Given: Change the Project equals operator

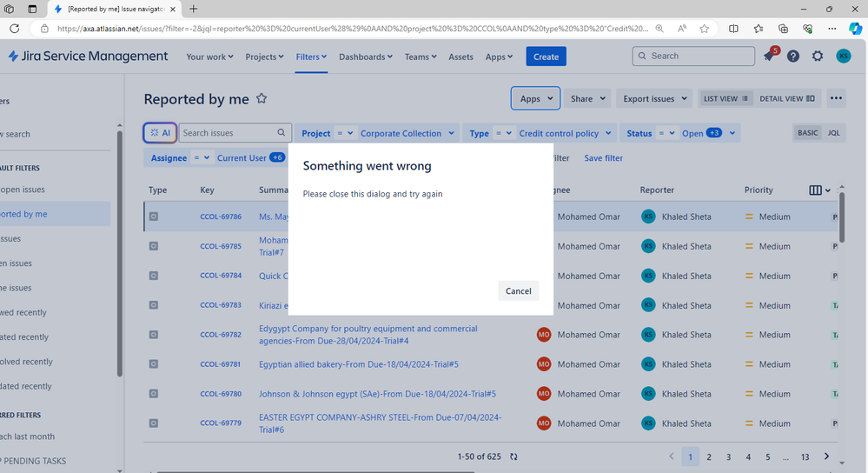Looking at the screenshot, I should (345, 134).
